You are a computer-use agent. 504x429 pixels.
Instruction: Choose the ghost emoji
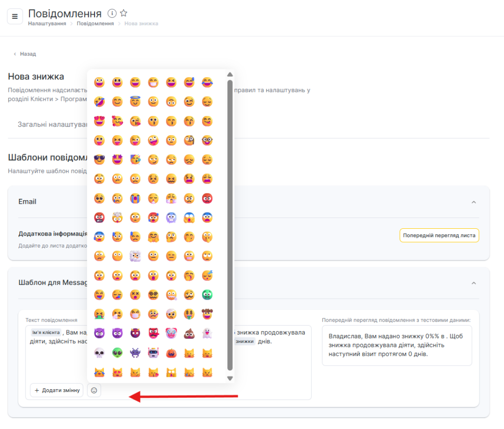[x=207, y=334]
